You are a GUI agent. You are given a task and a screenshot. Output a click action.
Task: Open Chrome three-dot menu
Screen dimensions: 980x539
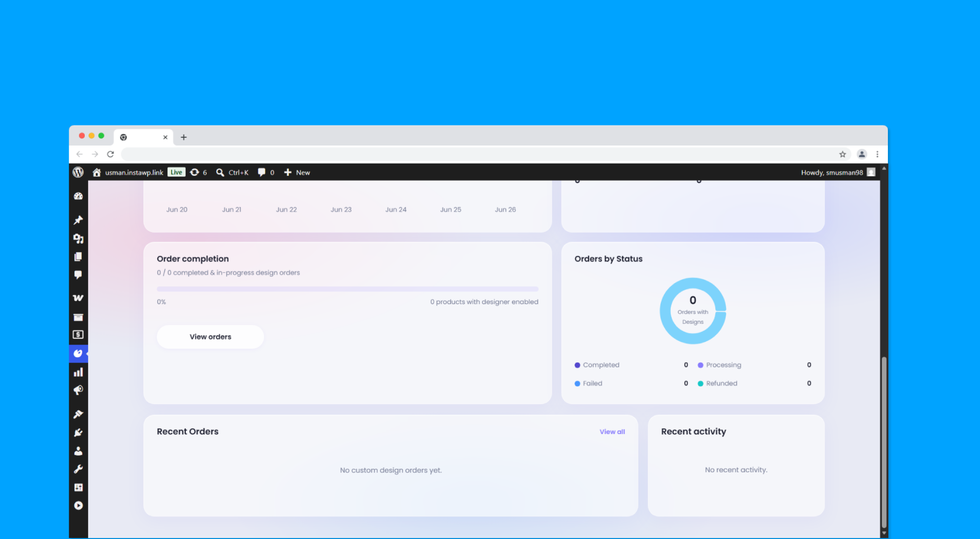(877, 154)
